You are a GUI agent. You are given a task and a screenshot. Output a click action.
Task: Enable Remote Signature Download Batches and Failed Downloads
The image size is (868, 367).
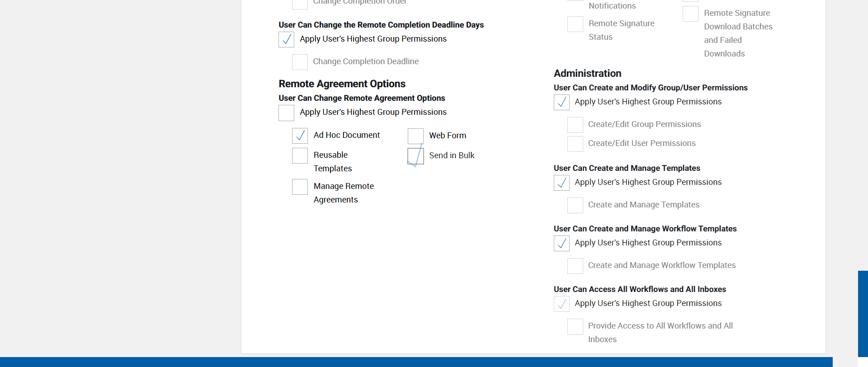[690, 14]
